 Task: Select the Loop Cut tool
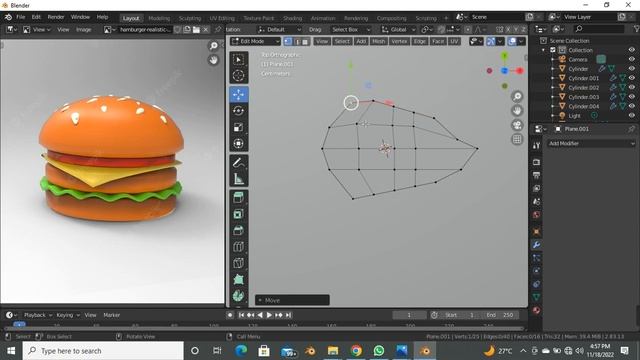[x=239, y=247]
